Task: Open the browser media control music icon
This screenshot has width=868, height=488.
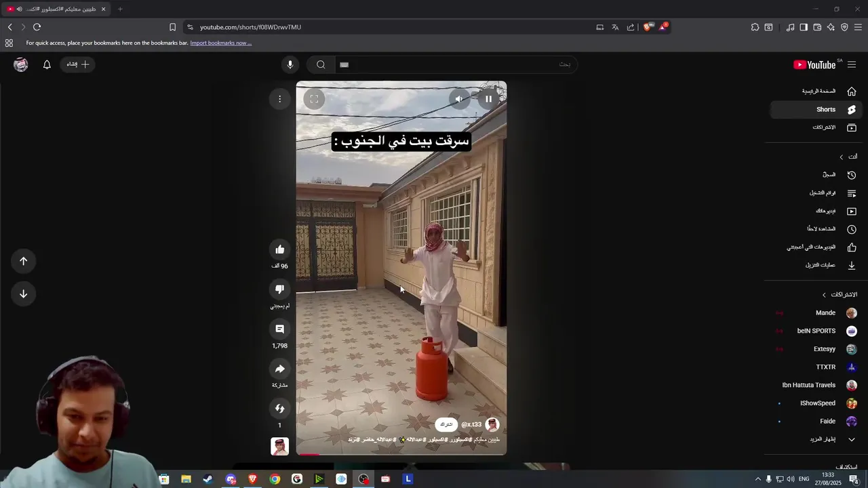Action: (790, 27)
